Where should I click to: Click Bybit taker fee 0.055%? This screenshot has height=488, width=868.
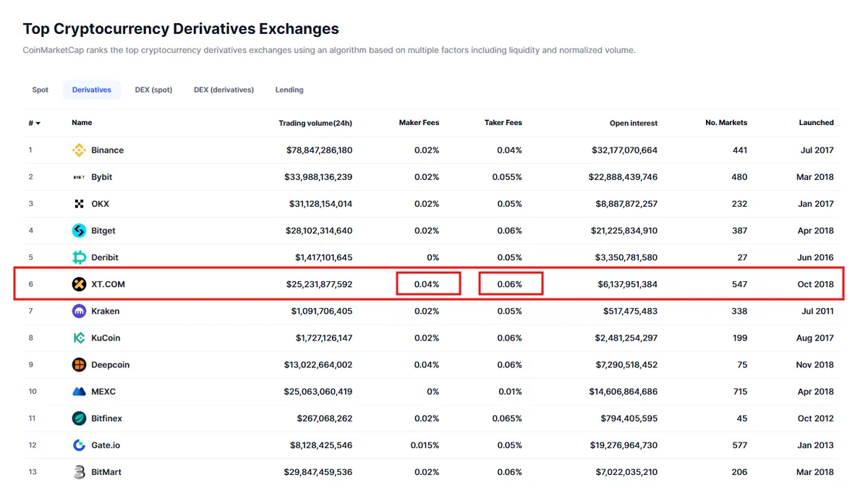point(507,177)
